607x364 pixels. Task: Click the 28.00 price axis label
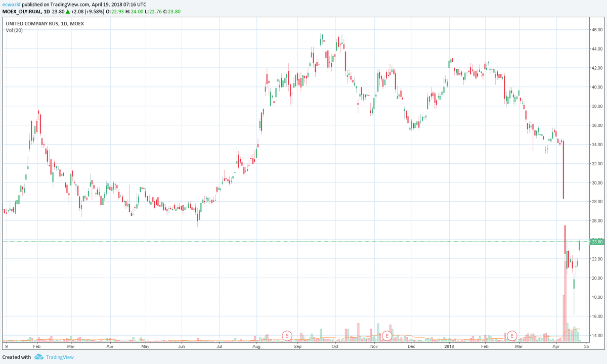(x=597, y=202)
